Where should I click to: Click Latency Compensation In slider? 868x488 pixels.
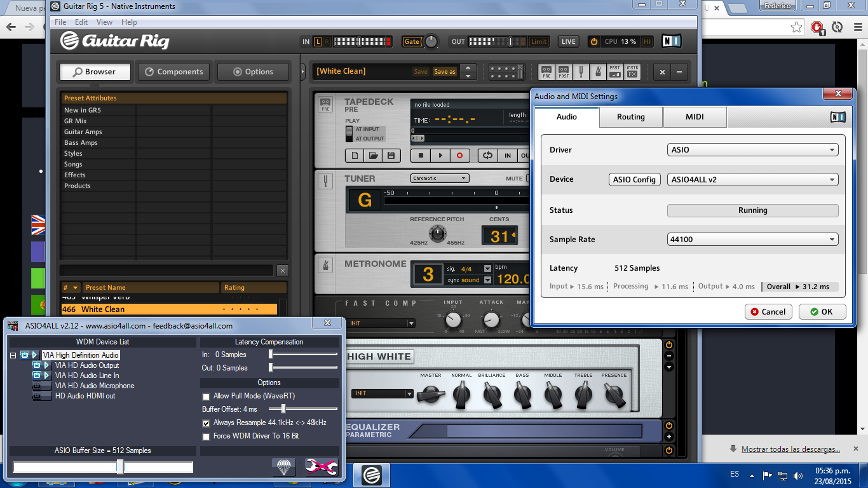pyautogui.click(x=302, y=355)
